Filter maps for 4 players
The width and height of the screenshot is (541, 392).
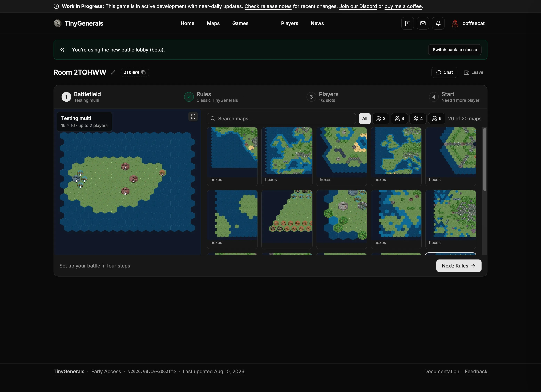pyautogui.click(x=418, y=119)
